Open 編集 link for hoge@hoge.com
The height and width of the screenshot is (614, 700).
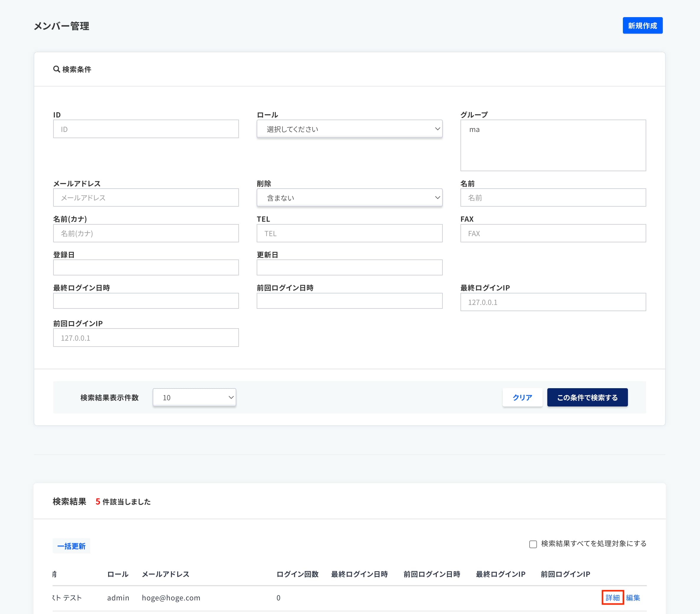(x=633, y=597)
